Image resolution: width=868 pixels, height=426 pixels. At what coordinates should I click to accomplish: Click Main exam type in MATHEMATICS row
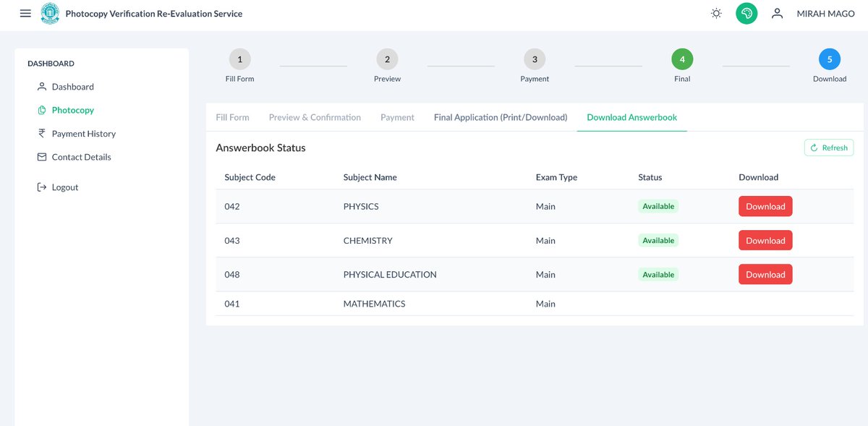click(545, 304)
